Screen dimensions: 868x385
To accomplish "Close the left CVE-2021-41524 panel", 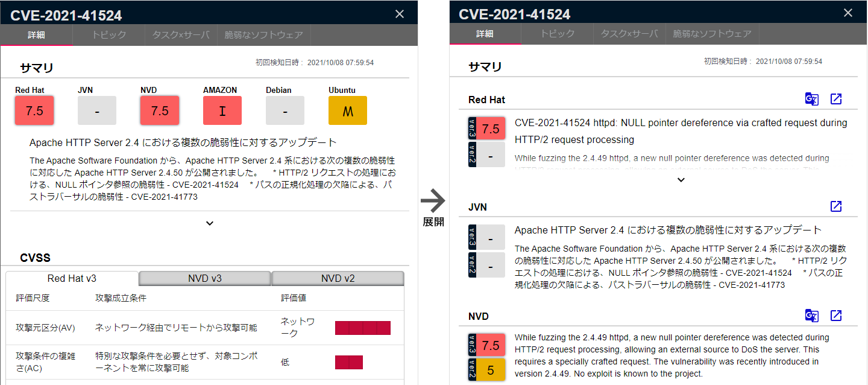I will coord(400,14).
